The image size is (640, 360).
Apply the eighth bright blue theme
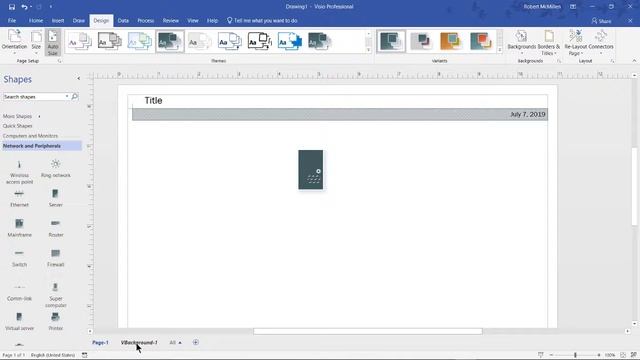click(x=290, y=41)
